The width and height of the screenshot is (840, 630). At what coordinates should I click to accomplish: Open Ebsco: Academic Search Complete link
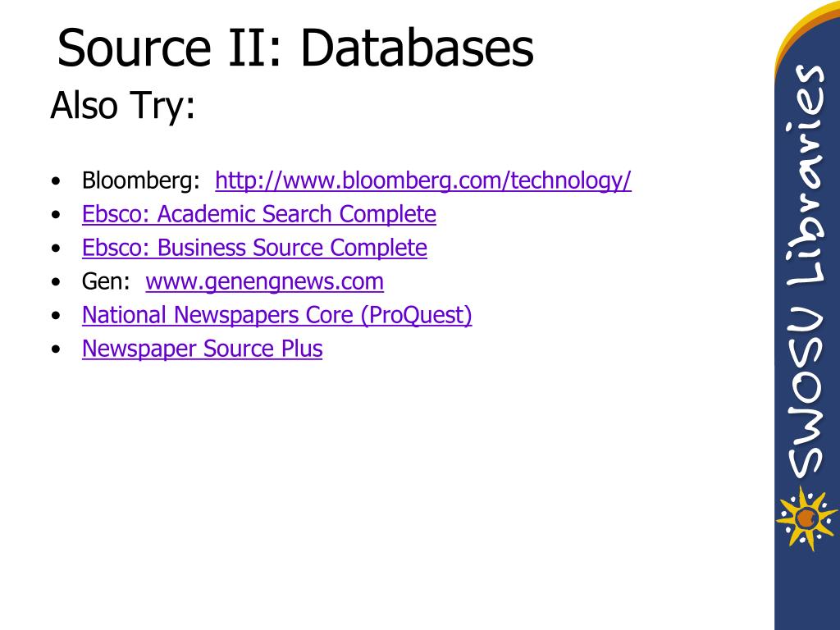[x=258, y=214]
